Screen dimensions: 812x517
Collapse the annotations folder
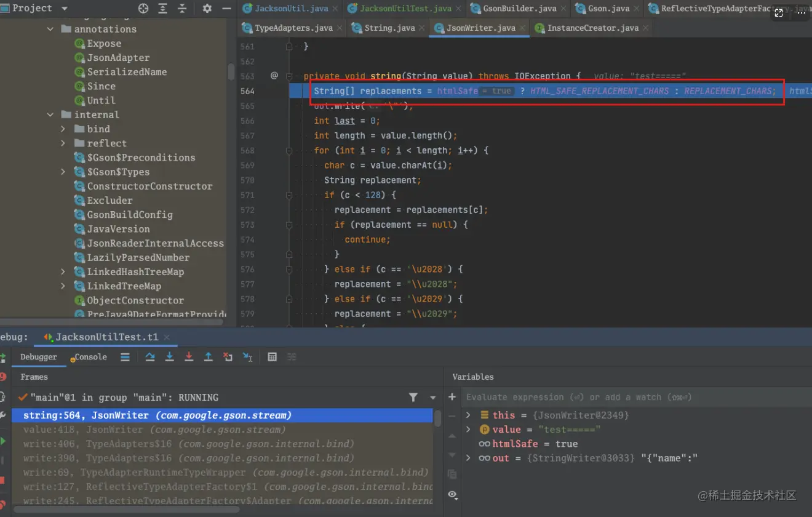coord(50,29)
